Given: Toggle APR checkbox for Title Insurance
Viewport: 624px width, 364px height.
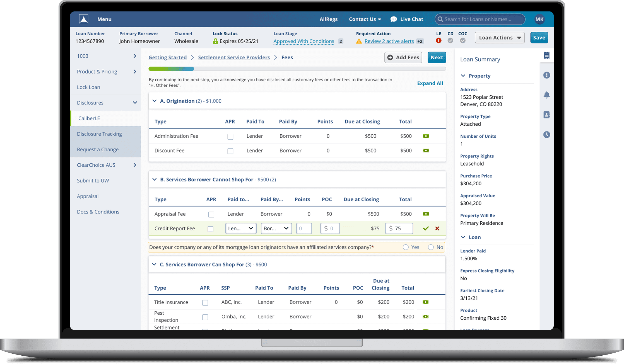Looking at the screenshot, I should (x=205, y=303).
